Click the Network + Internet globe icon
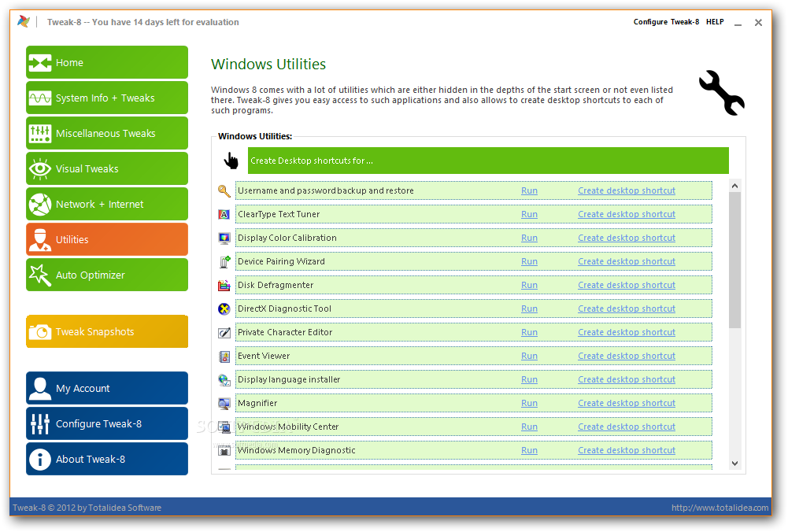This screenshot has width=788, height=532. coord(39,205)
